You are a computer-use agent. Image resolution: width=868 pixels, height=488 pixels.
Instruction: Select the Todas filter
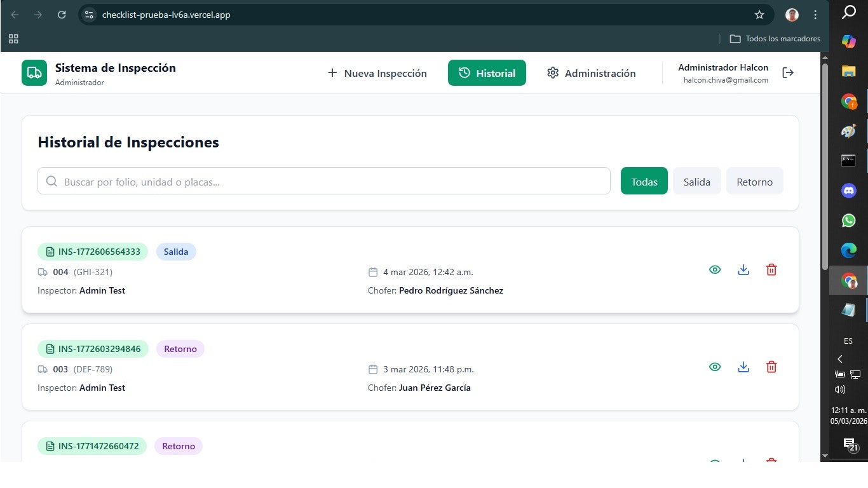pyautogui.click(x=644, y=181)
